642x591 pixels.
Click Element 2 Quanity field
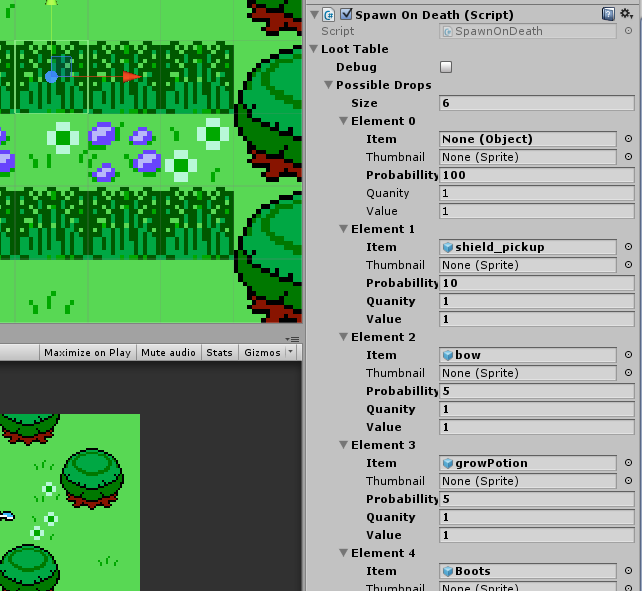click(537, 409)
